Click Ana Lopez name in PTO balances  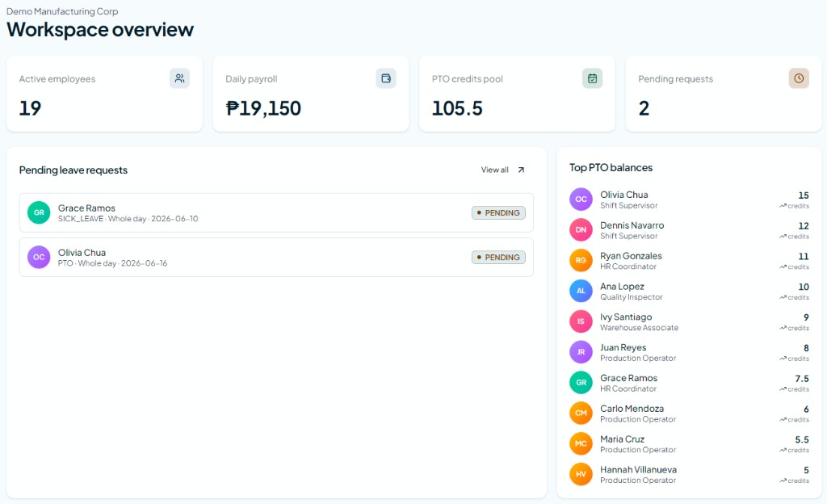click(622, 286)
